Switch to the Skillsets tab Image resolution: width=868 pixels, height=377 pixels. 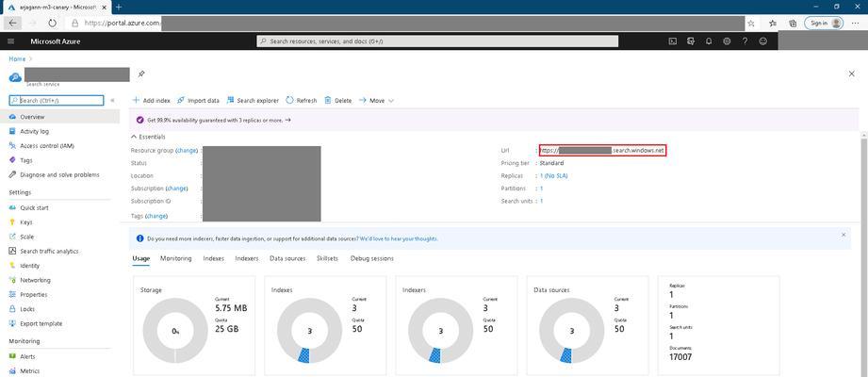[x=328, y=258]
